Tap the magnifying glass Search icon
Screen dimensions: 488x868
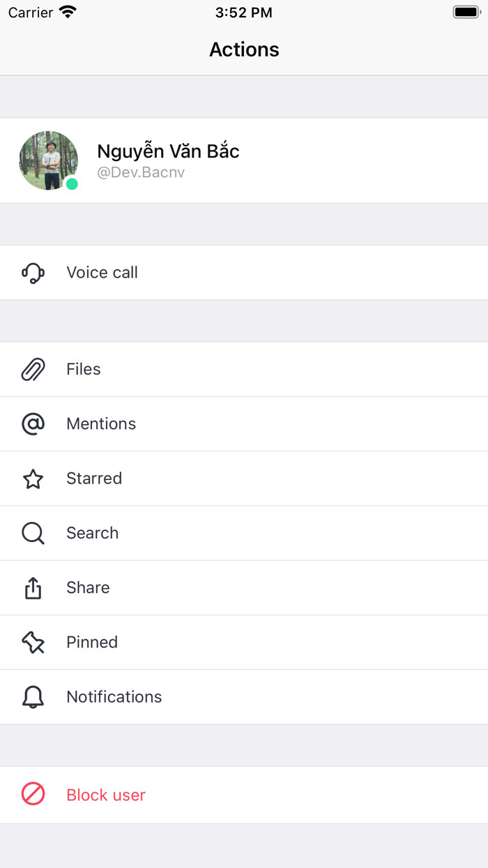(33, 533)
